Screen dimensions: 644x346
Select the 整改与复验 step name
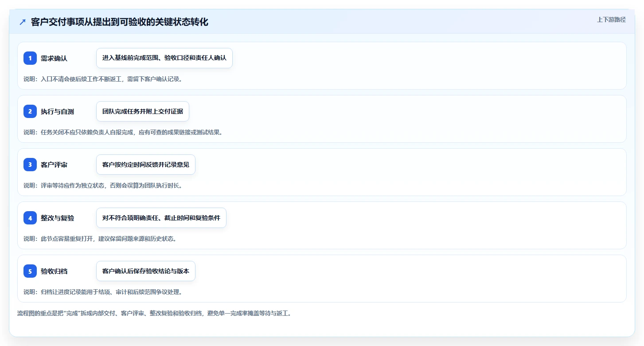(57, 218)
